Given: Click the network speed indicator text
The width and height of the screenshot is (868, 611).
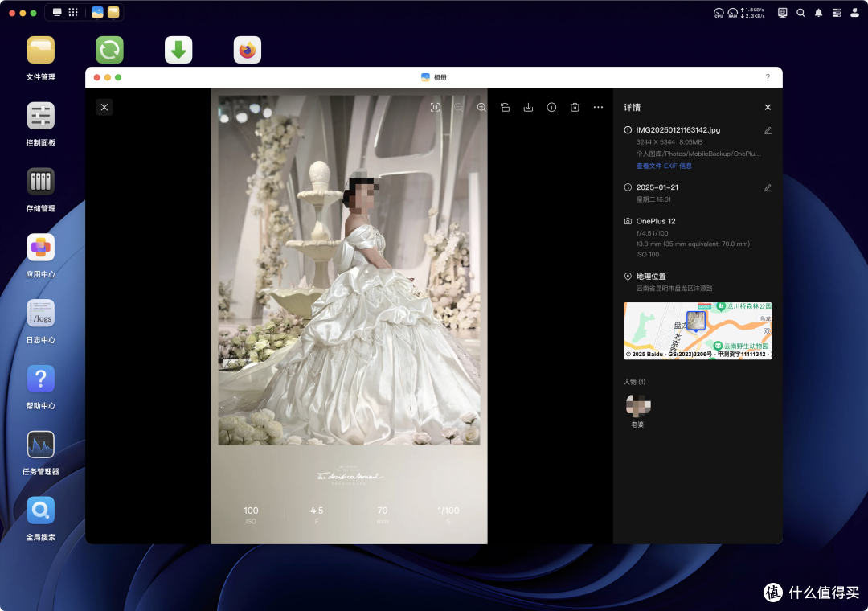Looking at the screenshot, I should point(753,13).
